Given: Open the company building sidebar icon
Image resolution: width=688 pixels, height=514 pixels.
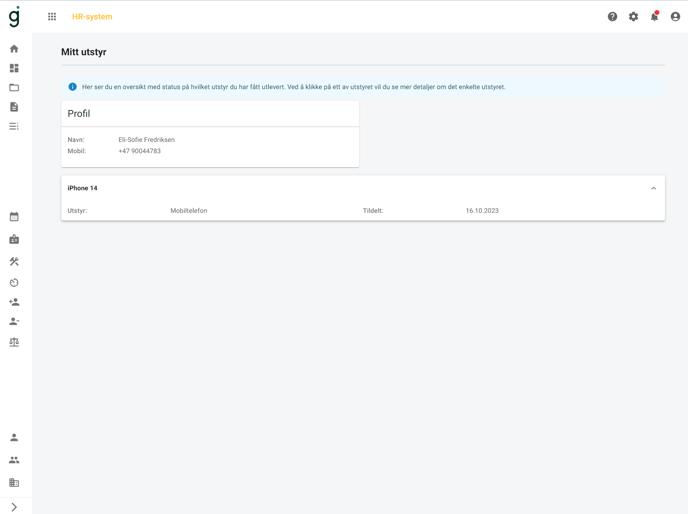Looking at the screenshot, I should tap(14, 482).
